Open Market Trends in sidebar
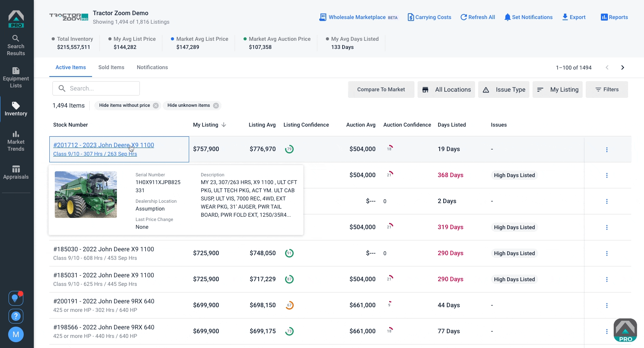The image size is (644, 348). (x=16, y=141)
